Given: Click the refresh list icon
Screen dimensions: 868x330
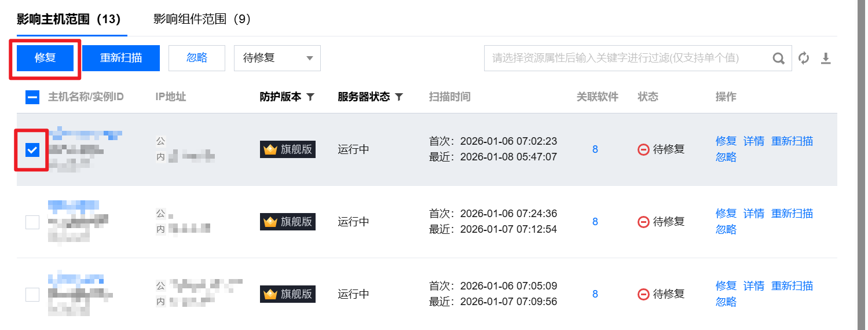Looking at the screenshot, I should tap(804, 58).
